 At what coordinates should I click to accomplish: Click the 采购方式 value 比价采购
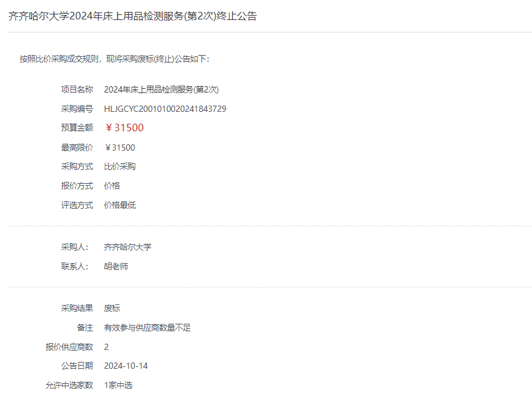(119, 166)
